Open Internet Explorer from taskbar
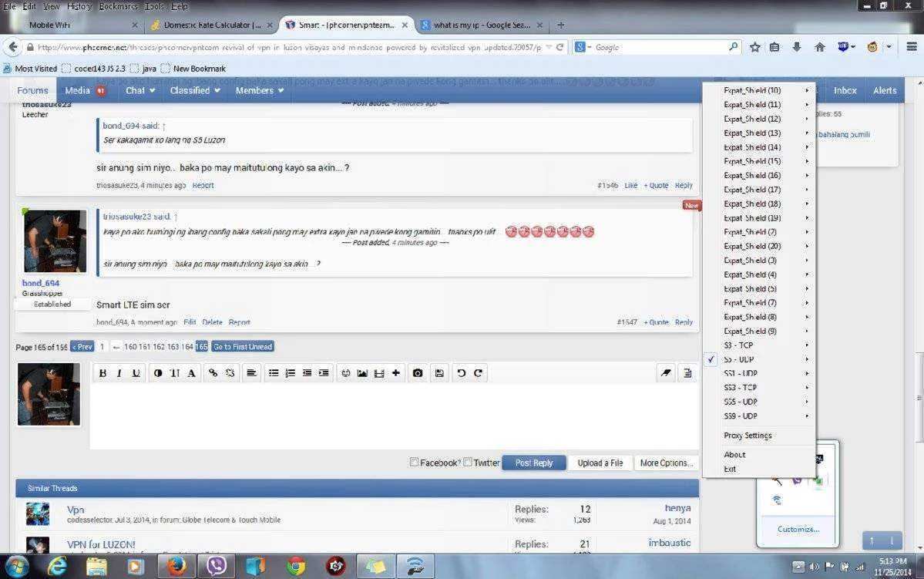Screen dimensions: 924x579 pyautogui.click(x=57, y=566)
